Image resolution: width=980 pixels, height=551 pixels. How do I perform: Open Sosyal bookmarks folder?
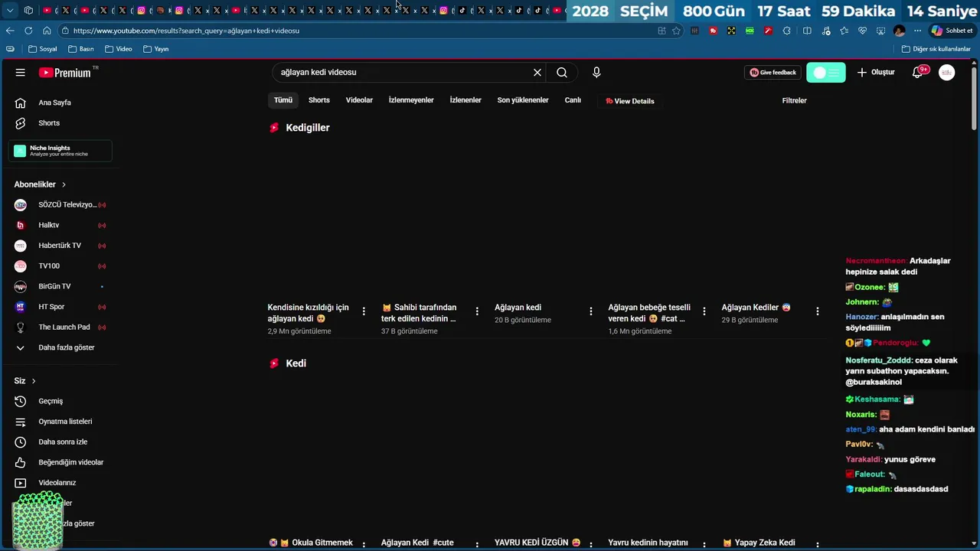tap(43, 49)
